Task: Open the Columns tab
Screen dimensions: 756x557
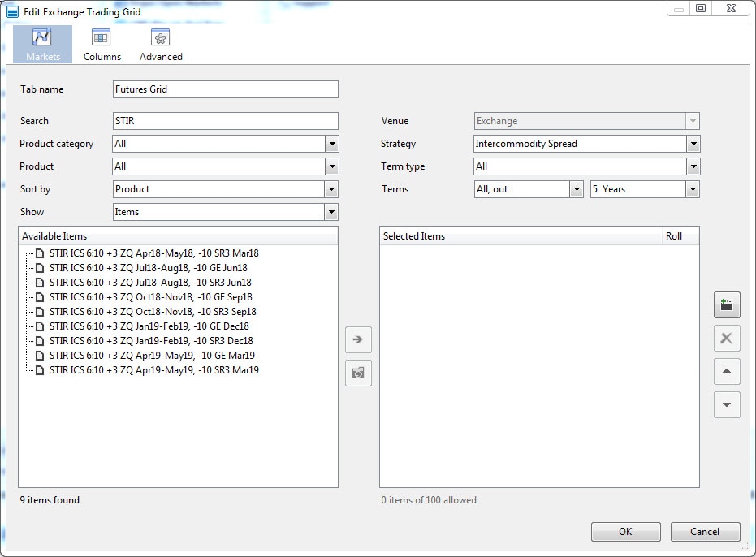Action: pos(102,45)
